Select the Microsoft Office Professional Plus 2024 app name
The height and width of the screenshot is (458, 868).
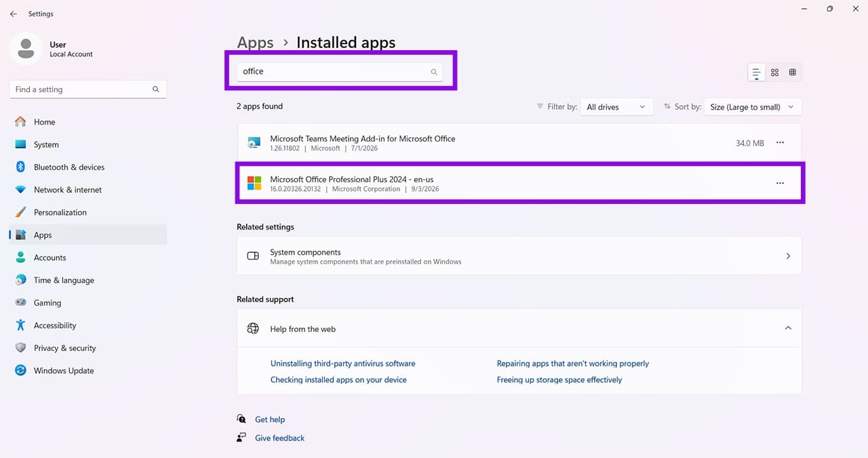pyautogui.click(x=351, y=179)
